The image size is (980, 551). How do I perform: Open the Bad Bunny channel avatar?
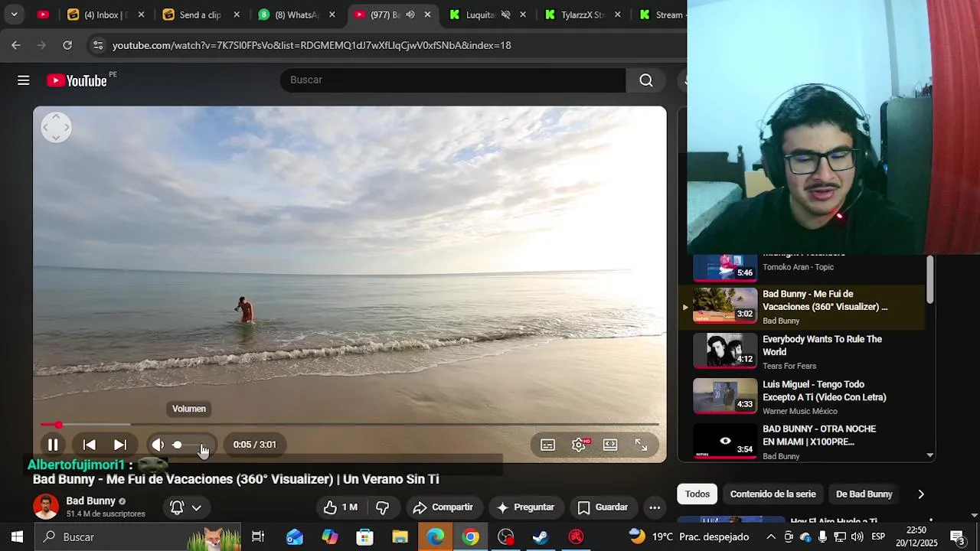(46, 507)
